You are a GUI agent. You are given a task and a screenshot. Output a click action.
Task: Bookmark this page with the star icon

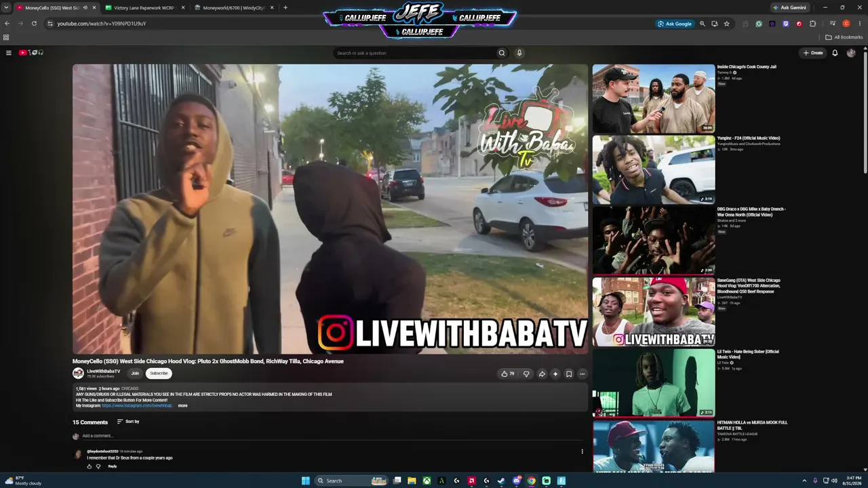pos(726,24)
